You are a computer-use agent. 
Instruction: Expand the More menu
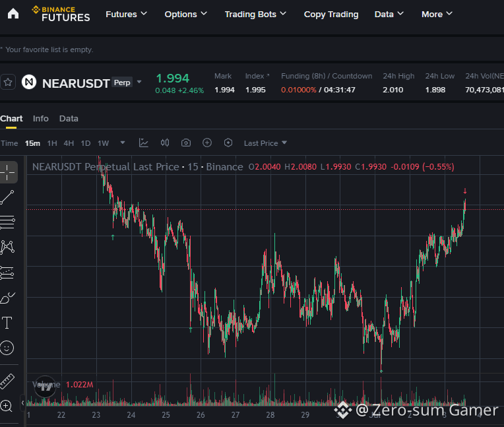pos(437,14)
